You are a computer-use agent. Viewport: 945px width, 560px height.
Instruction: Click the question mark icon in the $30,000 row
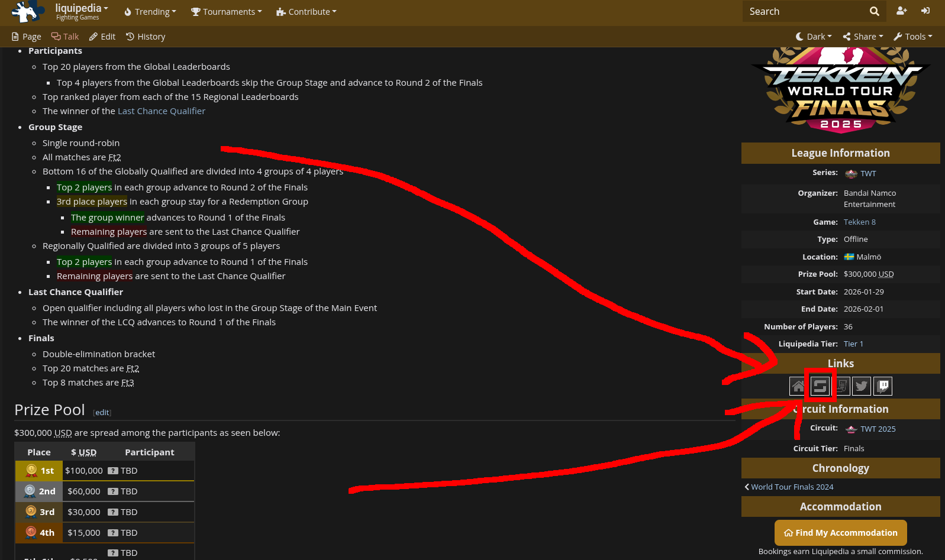point(113,512)
